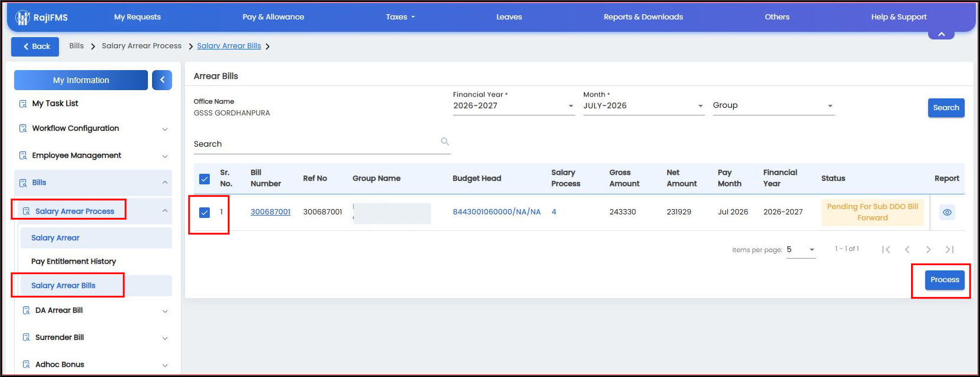Click the My Task List icon
Viewport: 980px width, 377px height.
point(23,104)
